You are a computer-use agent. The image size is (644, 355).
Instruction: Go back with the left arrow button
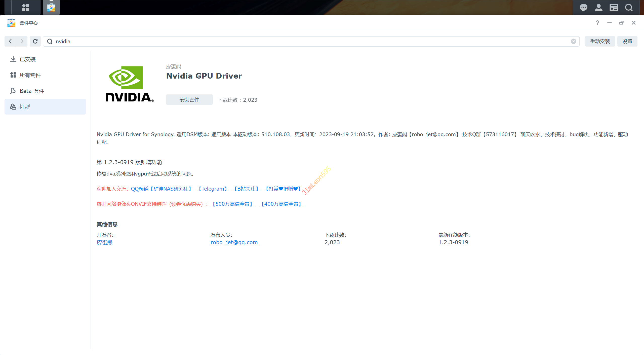pos(10,41)
